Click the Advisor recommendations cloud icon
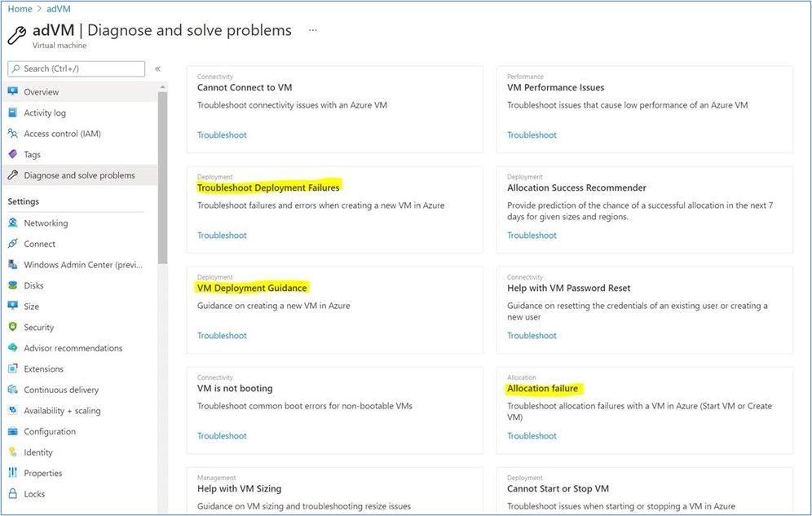Viewport: 812px width, 516px height. (x=13, y=348)
